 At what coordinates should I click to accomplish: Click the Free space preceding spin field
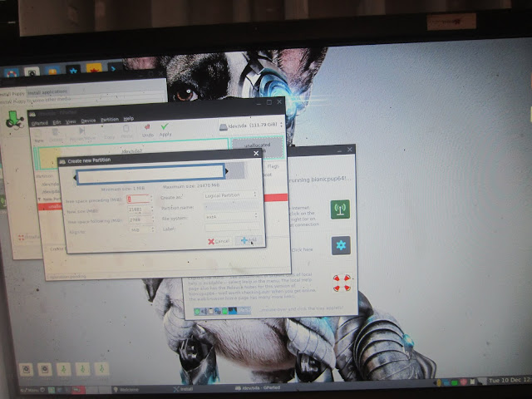[139, 199]
